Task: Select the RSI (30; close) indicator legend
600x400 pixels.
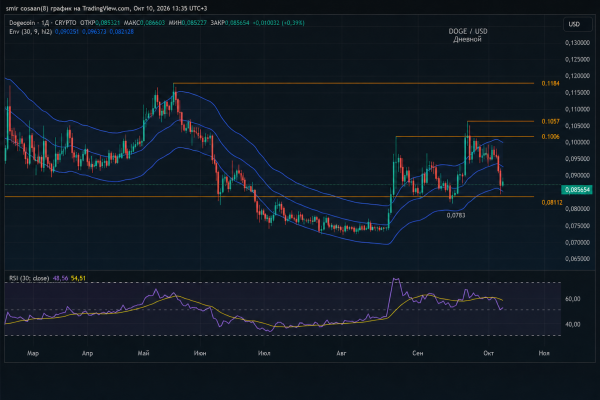Action: [x=29, y=278]
